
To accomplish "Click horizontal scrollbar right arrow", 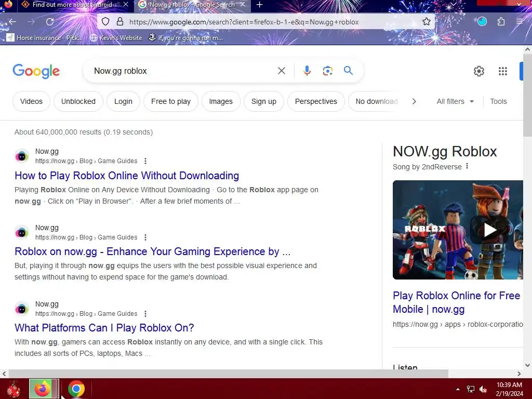I will [x=519, y=374].
